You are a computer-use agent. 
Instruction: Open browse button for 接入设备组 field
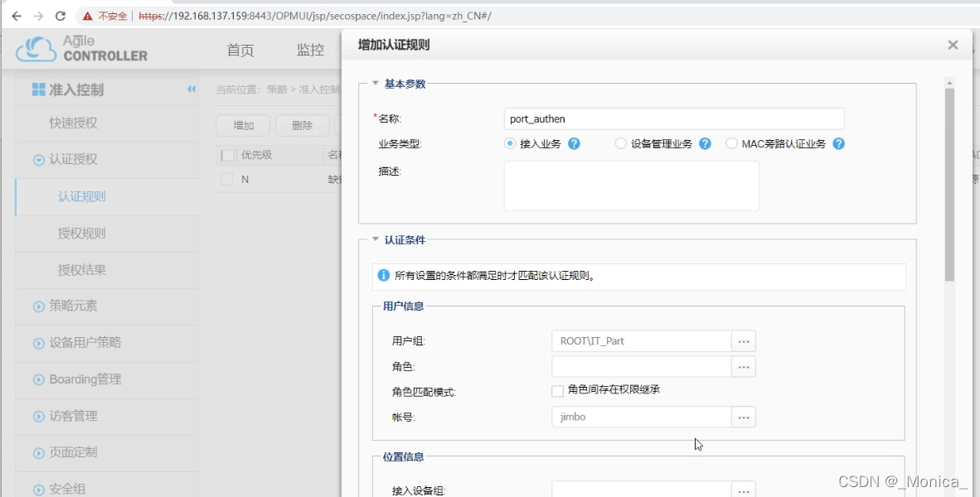point(743,490)
